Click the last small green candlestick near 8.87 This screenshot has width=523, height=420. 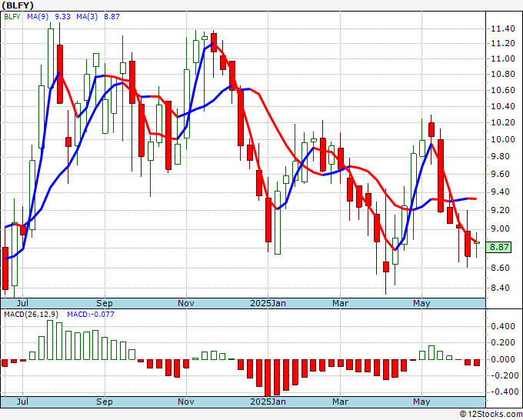[477, 242]
